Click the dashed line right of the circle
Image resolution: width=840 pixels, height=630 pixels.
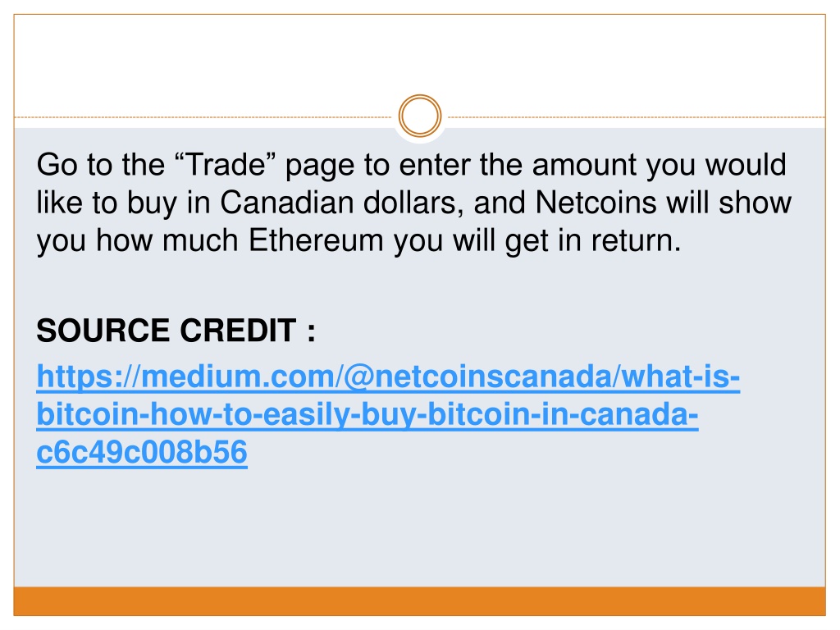(637, 116)
